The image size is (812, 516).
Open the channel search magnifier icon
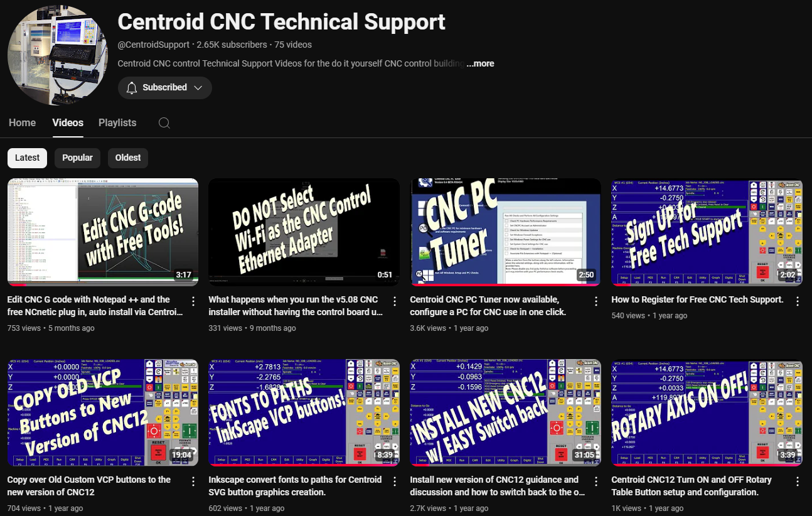pyautogui.click(x=164, y=123)
